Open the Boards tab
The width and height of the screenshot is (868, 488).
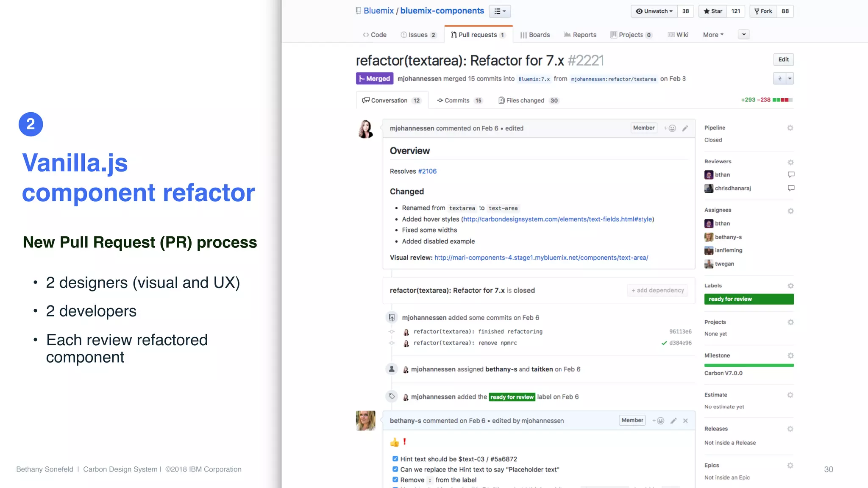535,35
